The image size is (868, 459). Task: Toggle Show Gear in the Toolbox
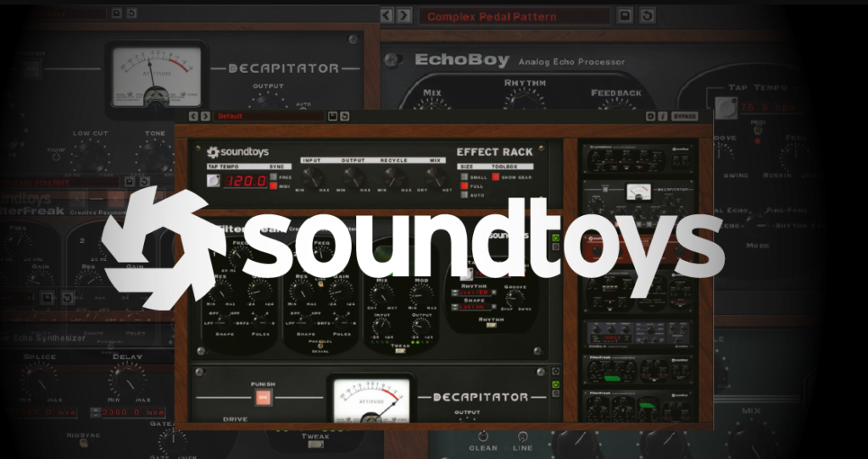[495, 176]
